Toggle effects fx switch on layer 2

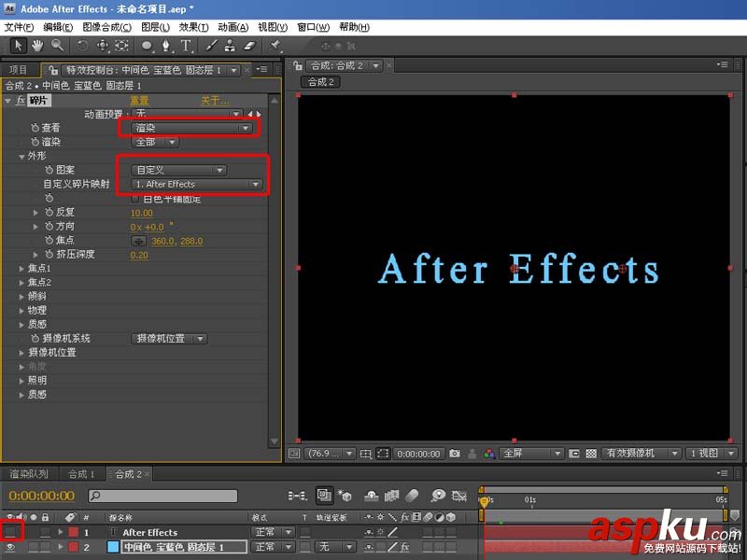pos(404,547)
